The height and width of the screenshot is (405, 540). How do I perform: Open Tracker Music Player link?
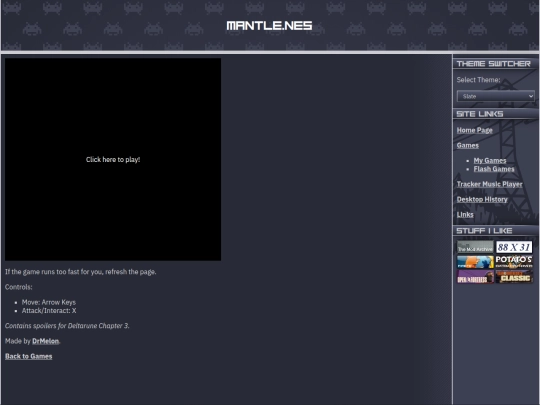[x=489, y=184]
